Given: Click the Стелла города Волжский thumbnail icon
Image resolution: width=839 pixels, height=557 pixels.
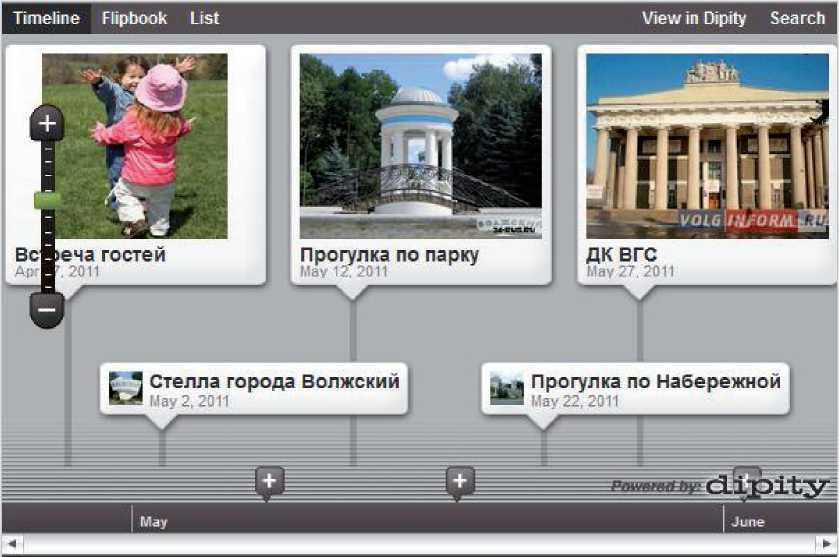Looking at the screenshot, I should pos(126,388).
